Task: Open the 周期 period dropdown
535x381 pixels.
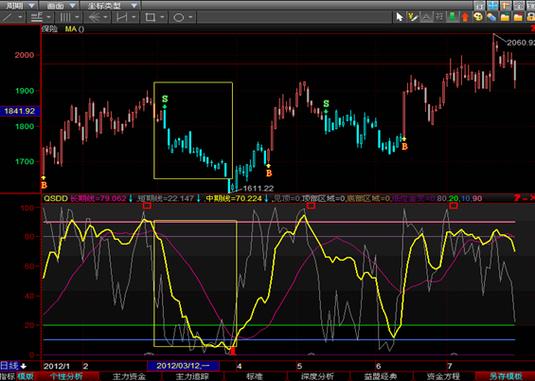Action: coord(18,5)
